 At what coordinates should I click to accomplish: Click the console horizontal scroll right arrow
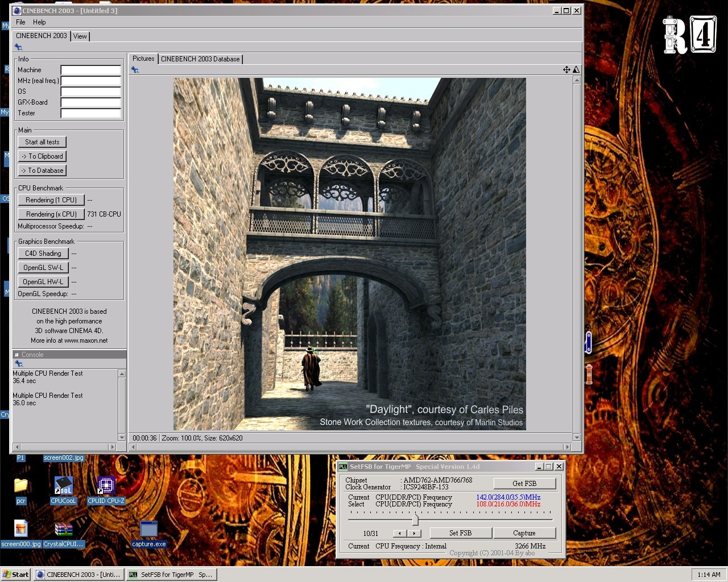[112, 447]
